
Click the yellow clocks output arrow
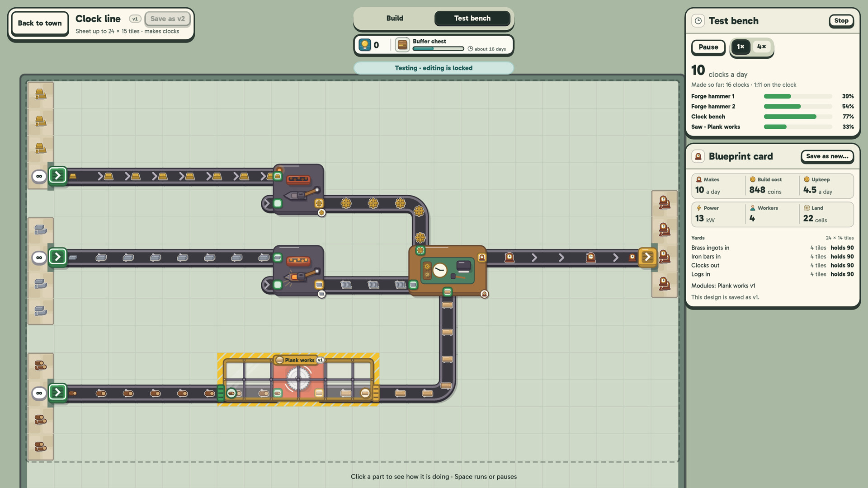pos(648,257)
